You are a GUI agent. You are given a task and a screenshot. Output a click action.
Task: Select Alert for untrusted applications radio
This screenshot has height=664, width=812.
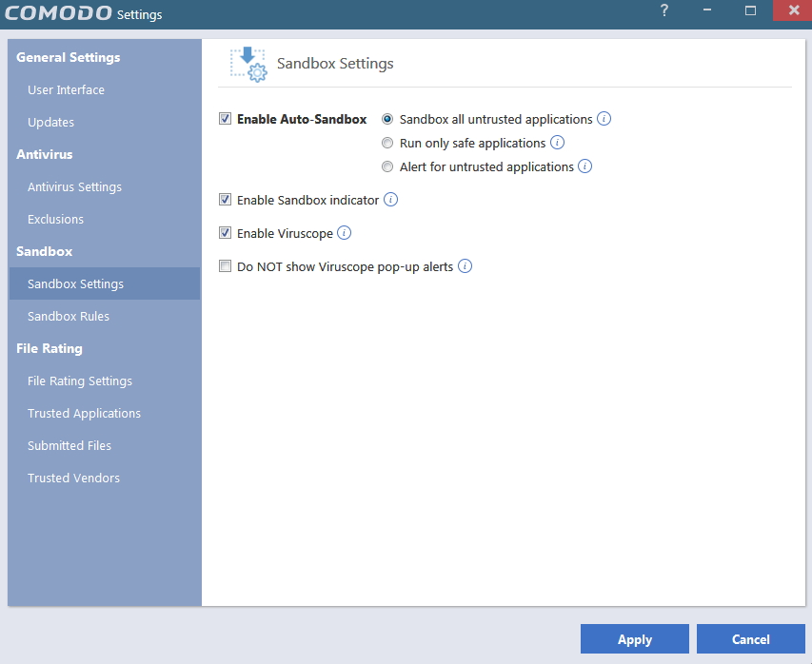387,166
